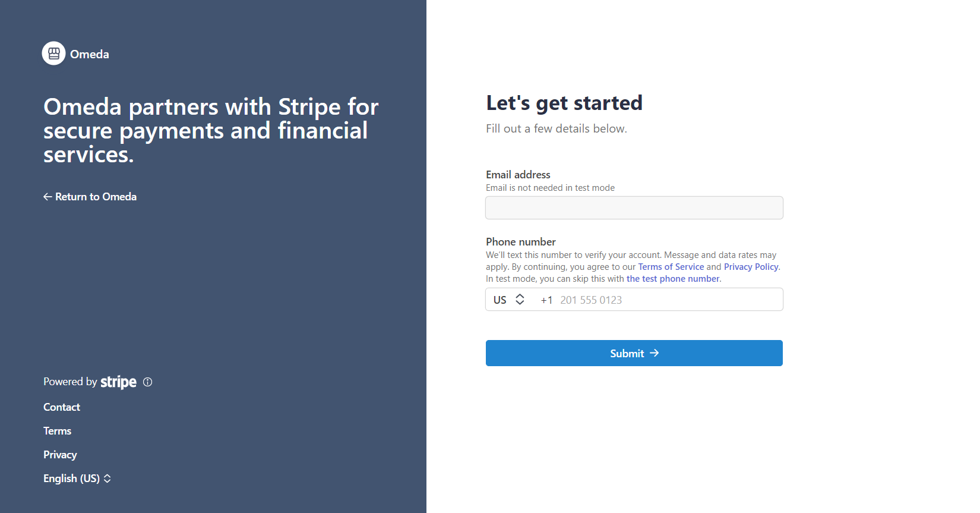
Task: Open the Terms of Service link
Action: (x=671, y=267)
